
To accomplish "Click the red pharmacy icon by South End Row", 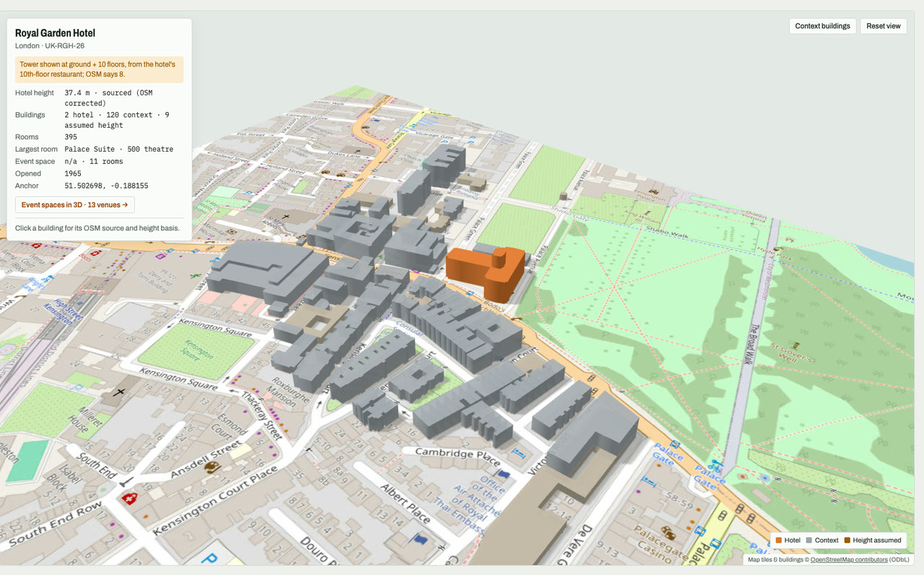I will (x=131, y=498).
